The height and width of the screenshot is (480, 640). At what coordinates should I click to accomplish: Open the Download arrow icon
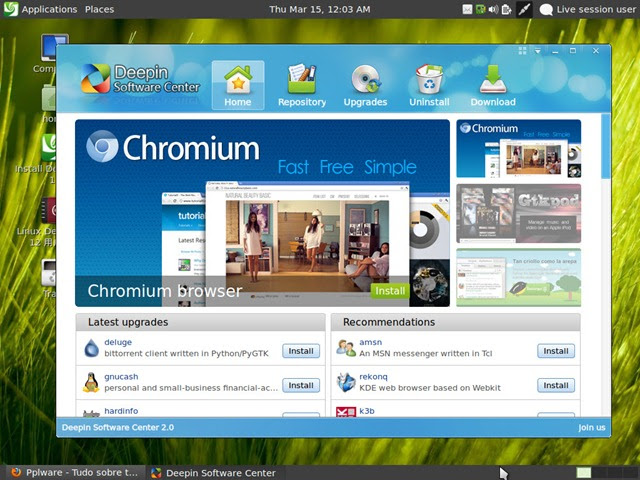tap(493, 79)
